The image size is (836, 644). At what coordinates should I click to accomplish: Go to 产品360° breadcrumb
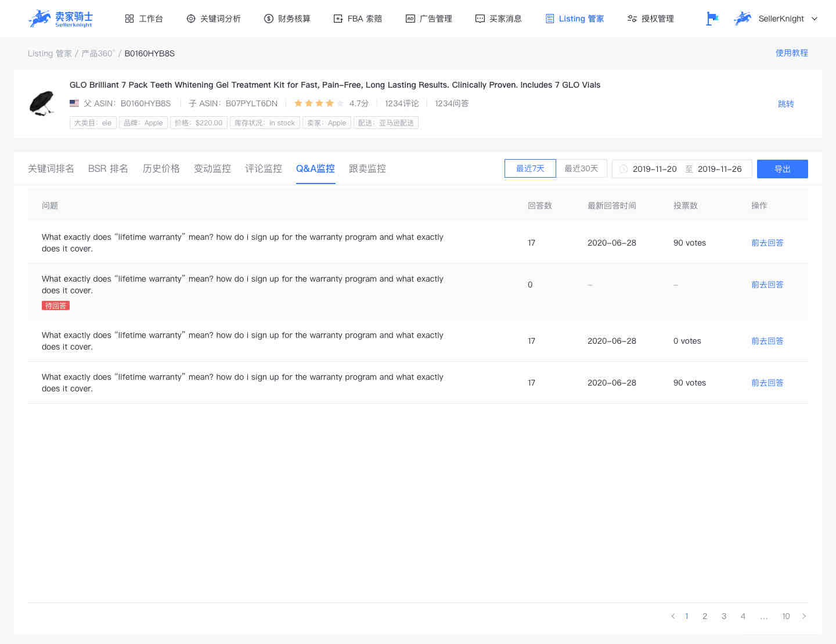(98, 53)
